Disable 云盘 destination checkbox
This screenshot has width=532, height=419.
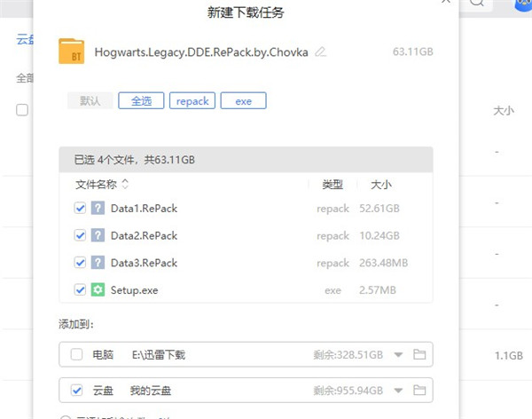[76, 390]
